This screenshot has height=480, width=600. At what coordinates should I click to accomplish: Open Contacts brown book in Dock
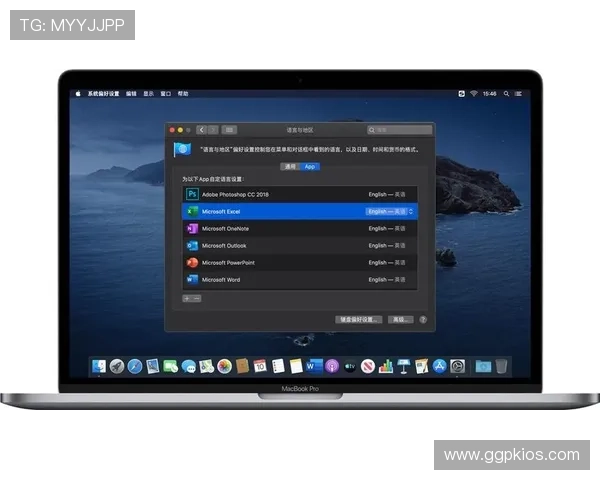242,366
